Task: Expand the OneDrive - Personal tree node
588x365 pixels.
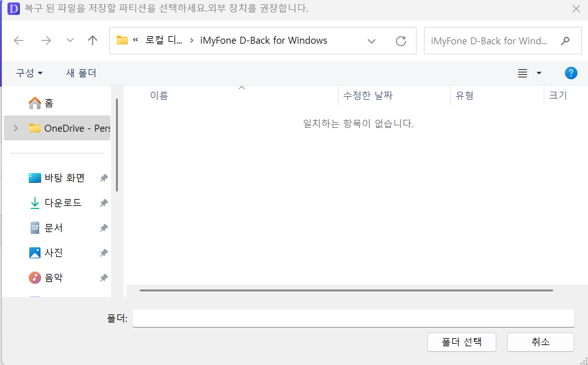Action: pos(16,129)
